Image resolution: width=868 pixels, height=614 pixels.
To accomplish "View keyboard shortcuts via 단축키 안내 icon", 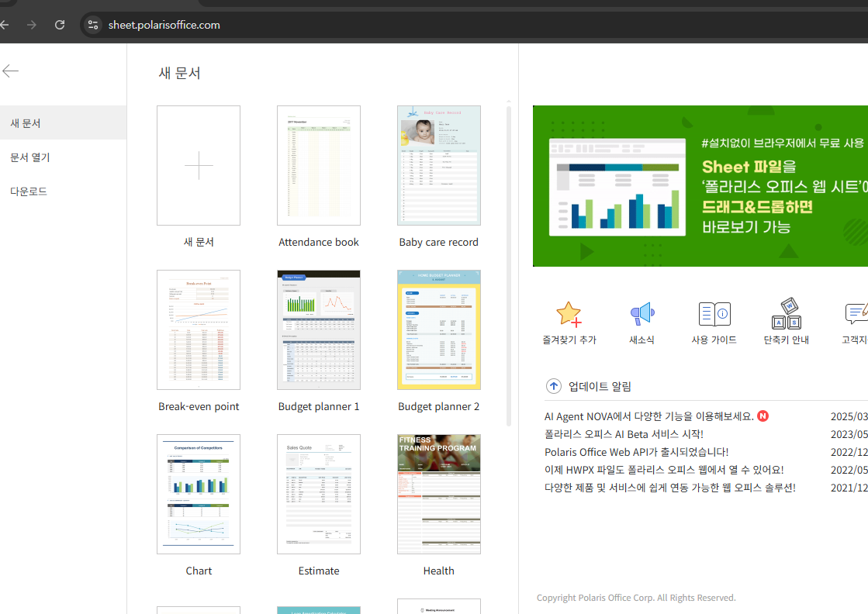I will click(786, 314).
